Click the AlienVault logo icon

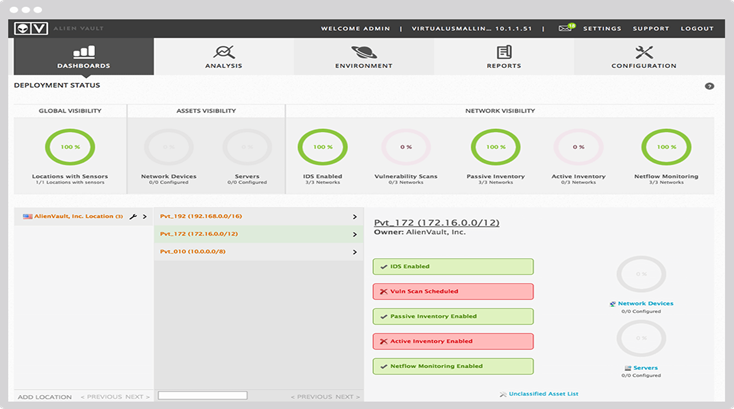click(x=31, y=29)
